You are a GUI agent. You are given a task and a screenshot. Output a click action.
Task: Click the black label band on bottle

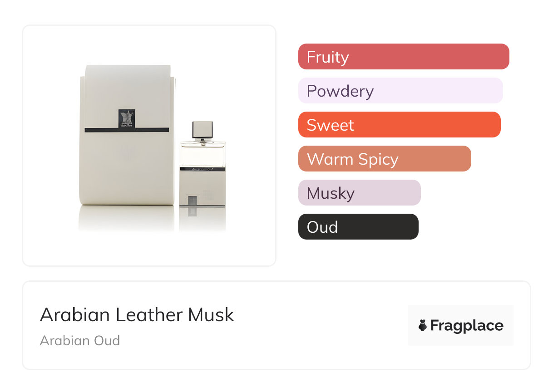pos(202,169)
